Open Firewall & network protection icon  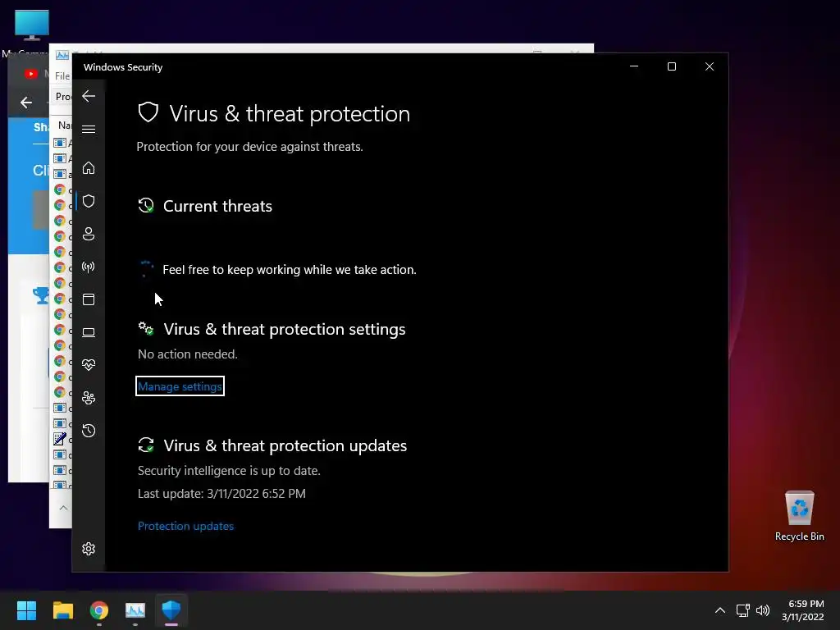coord(89,267)
